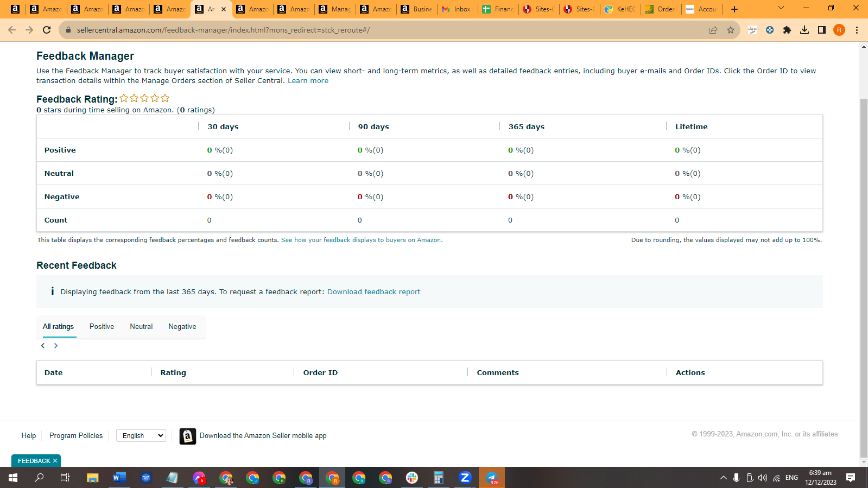Click the Feedback Rating stars
This screenshot has height=488, width=868.
click(144, 98)
